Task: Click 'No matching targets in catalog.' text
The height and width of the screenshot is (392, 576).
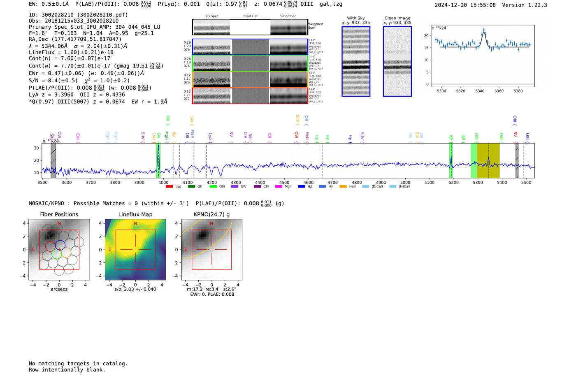Action: pyautogui.click(x=78, y=364)
